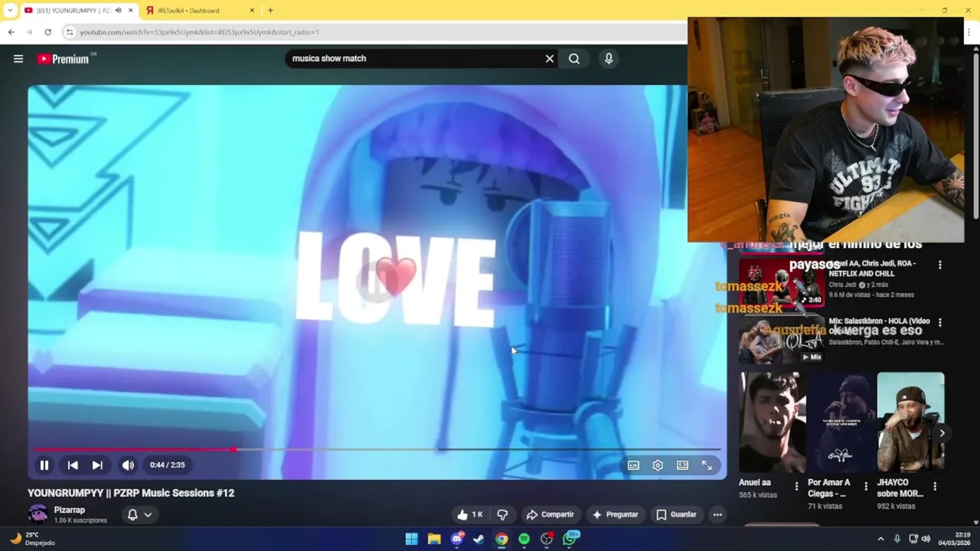Mute the video volume
Viewport: 980px width, 551px height.
pyautogui.click(x=128, y=465)
